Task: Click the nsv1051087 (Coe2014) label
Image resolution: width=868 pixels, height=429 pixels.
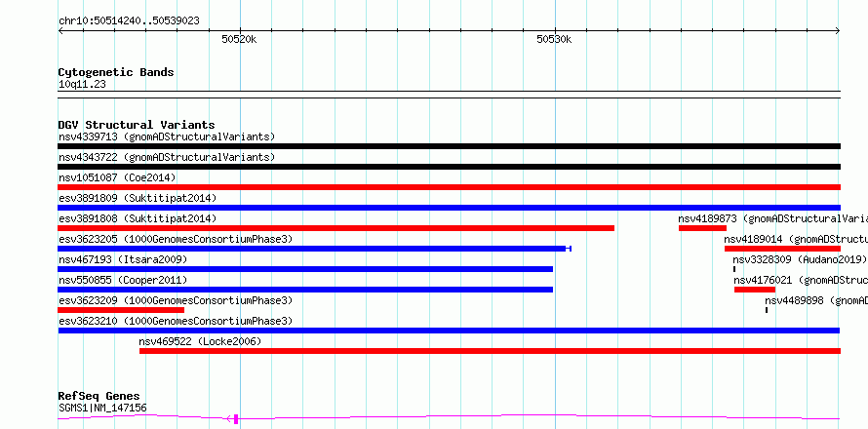Action: 117,177
